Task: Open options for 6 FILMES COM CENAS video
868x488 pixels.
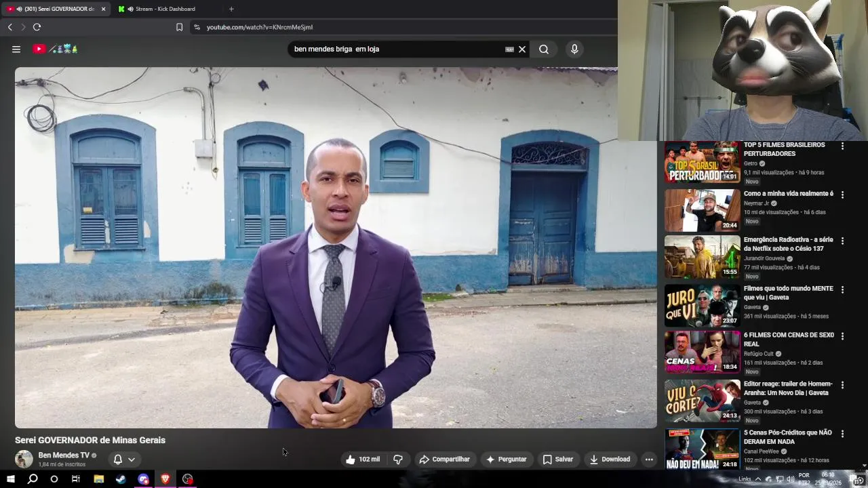Action: point(842,335)
